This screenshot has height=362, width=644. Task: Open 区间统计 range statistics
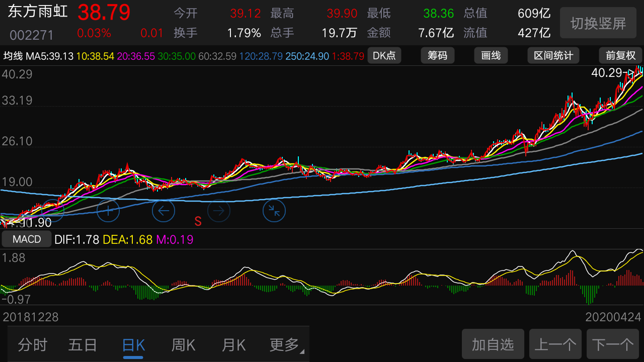coord(553,55)
